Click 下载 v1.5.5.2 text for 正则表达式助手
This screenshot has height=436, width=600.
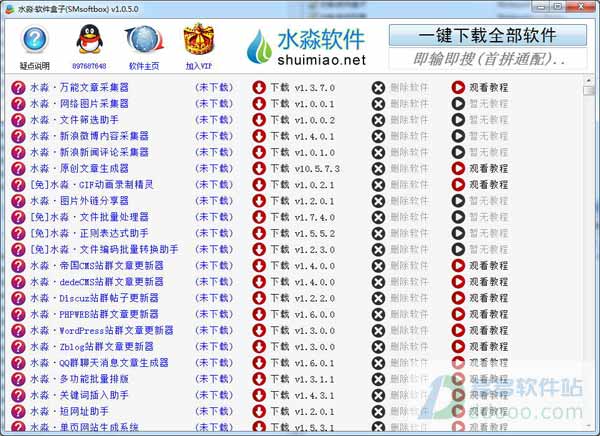click(303, 233)
